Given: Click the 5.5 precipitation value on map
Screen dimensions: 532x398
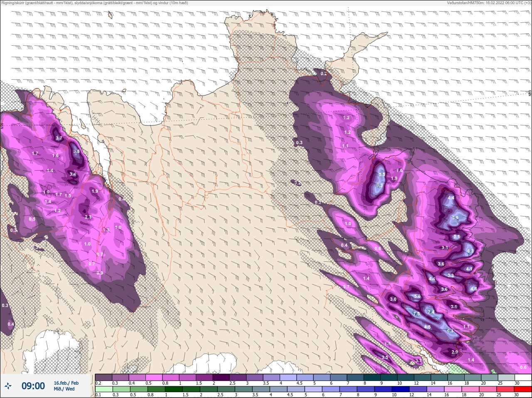Looking at the screenshot, I should click(x=382, y=175).
